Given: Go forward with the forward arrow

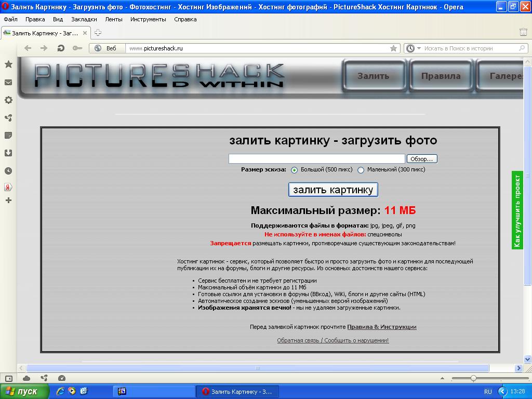Looking at the screenshot, I should pyautogui.click(x=44, y=48).
